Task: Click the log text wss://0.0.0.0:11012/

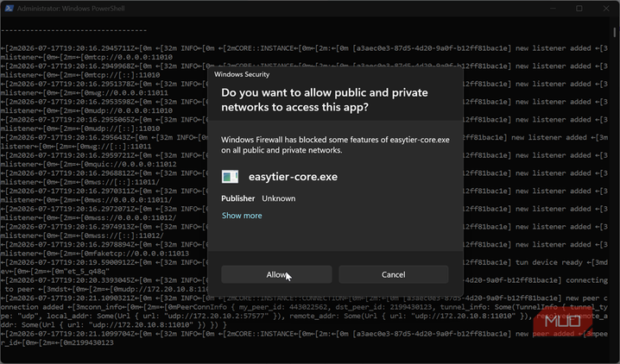Action: click(x=135, y=218)
